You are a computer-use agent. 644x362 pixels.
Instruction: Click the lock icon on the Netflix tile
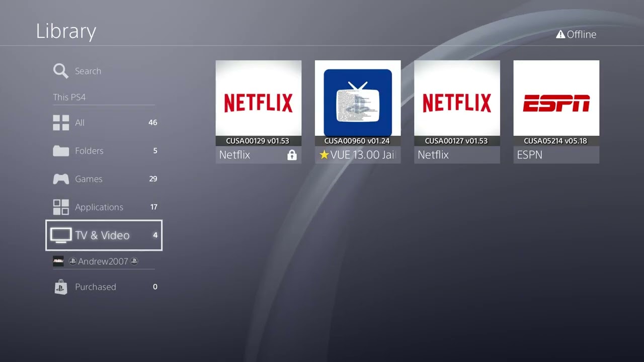[292, 155]
